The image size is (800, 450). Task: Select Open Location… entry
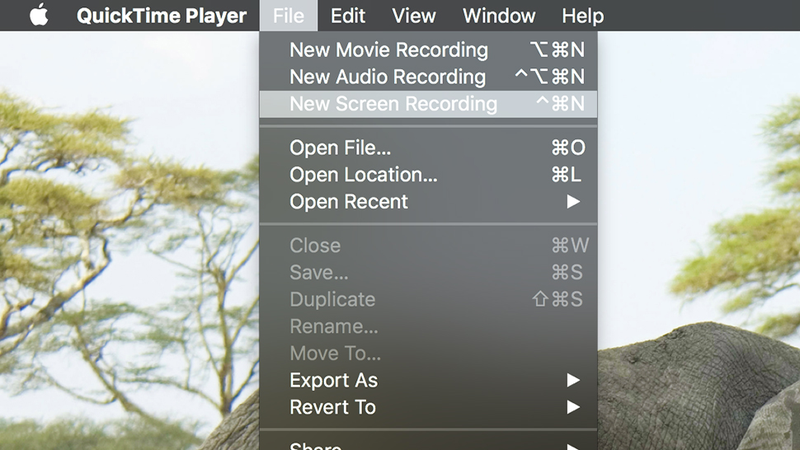pyautogui.click(x=428, y=175)
